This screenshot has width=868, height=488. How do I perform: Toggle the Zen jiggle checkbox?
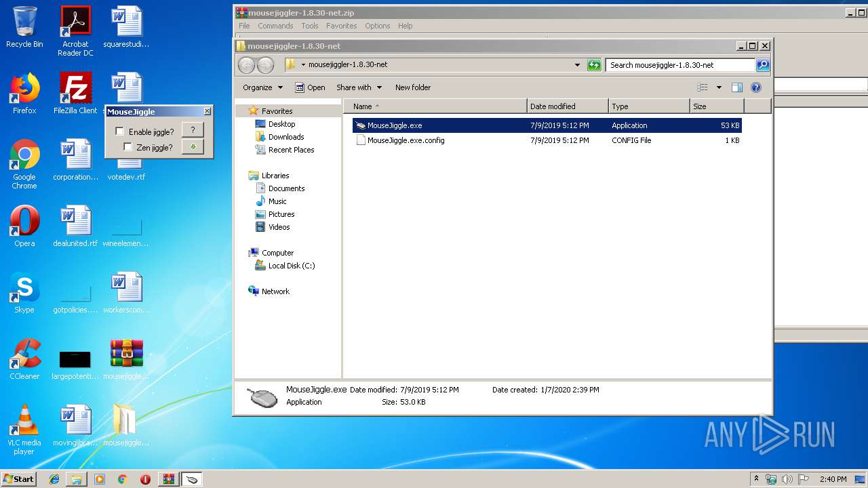click(127, 147)
